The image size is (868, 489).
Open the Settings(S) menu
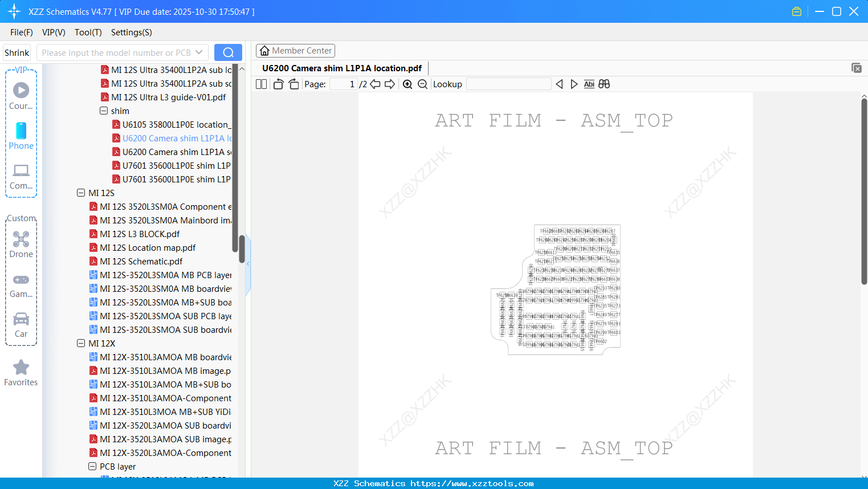click(132, 32)
